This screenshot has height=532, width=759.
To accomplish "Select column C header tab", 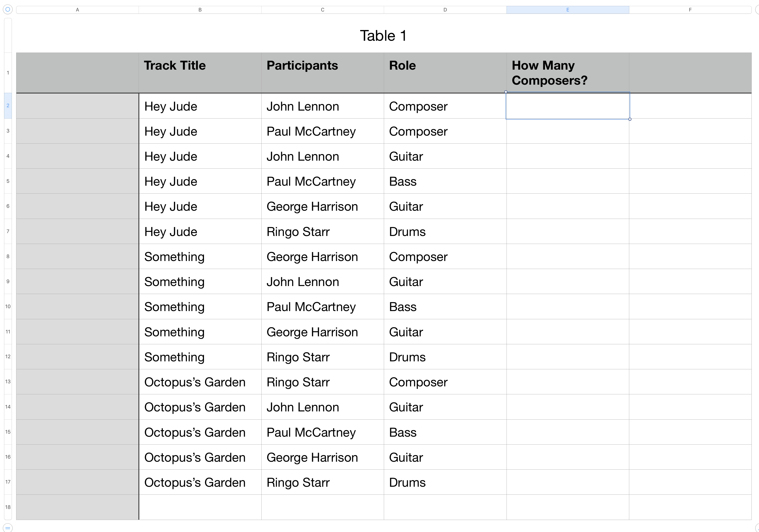I will point(322,10).
